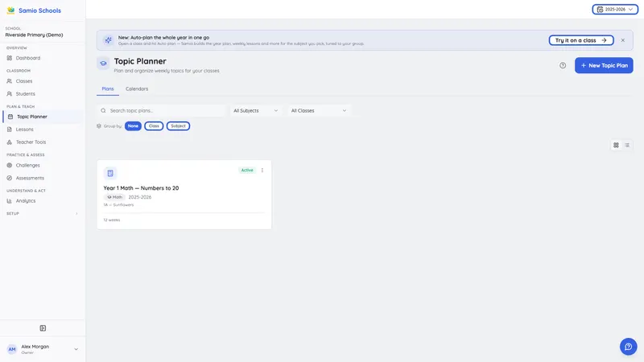644x362 pixels.
Task: Open the All Subjects dropdown
Action: (x=255, y=111)
